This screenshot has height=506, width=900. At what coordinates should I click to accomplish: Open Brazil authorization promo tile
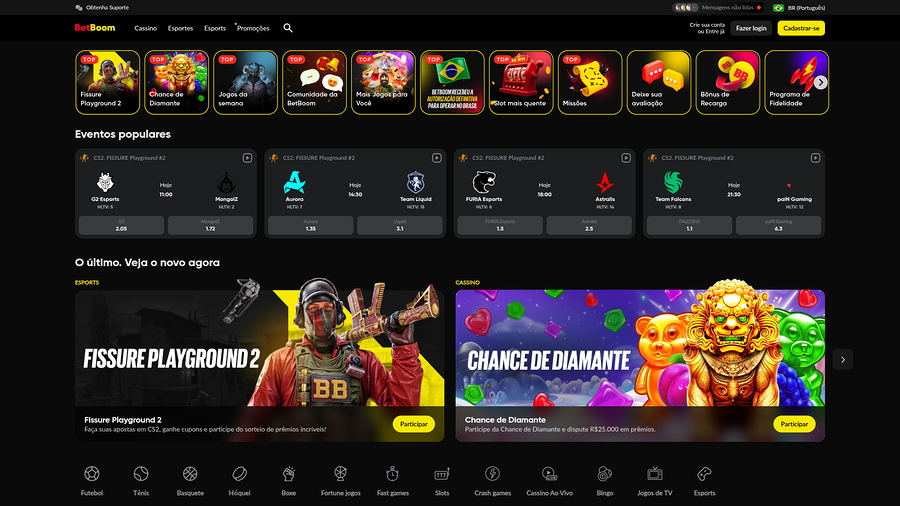(452, 83)
